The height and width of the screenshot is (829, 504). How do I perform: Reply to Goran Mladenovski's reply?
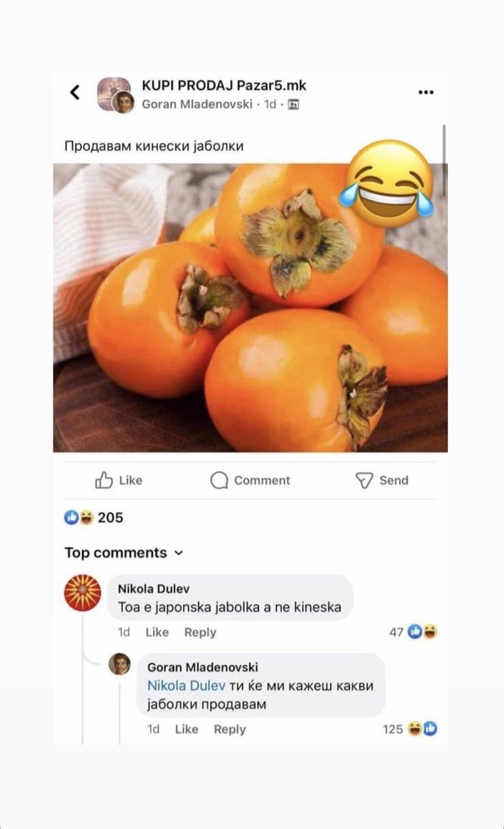coord(229,729)
